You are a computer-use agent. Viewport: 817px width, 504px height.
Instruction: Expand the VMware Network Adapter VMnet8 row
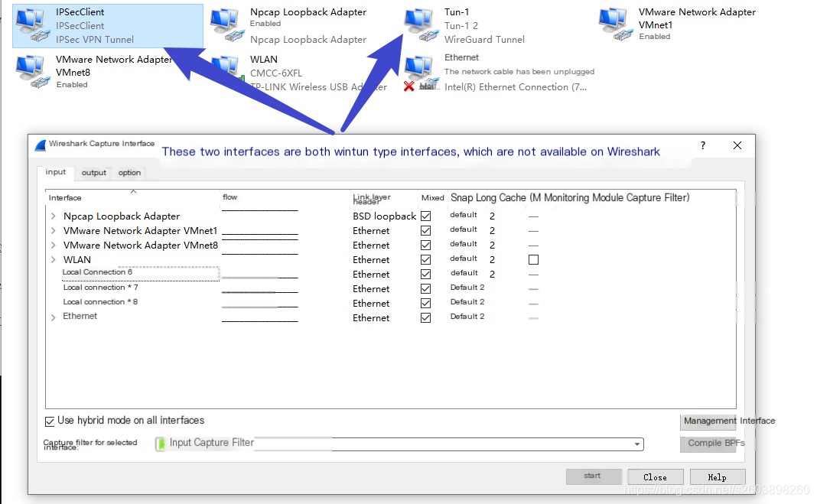click(x=53, y=245)
